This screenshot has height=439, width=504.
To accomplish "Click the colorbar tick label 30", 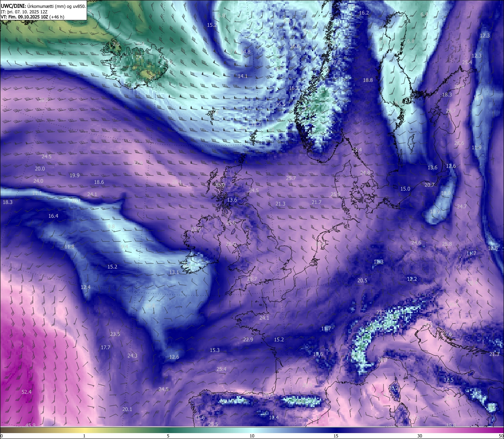I will [420, 435].
